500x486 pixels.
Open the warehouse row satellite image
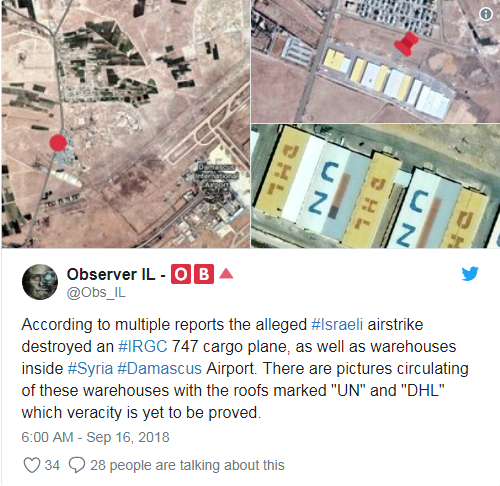tap(375, 61)
